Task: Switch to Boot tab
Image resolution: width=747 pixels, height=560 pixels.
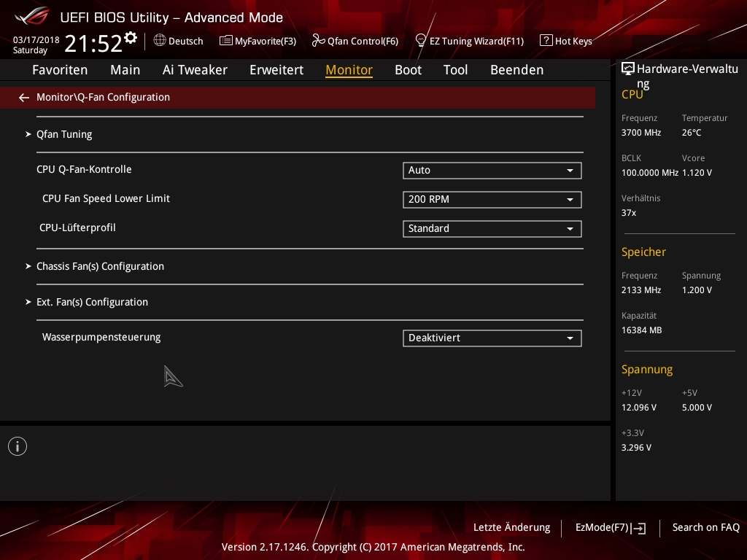Action: coord(409,70)
